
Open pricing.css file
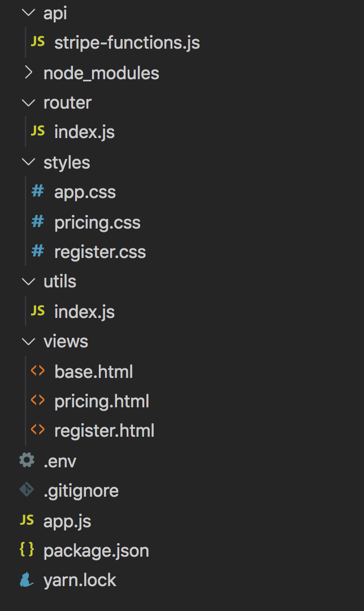point(97,222)
